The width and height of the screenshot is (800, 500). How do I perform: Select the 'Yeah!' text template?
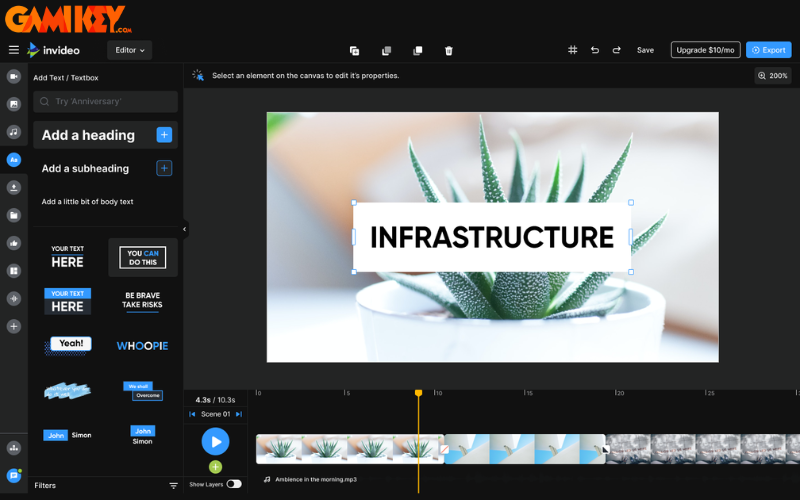pyautogui.click(x=68, y=345)
